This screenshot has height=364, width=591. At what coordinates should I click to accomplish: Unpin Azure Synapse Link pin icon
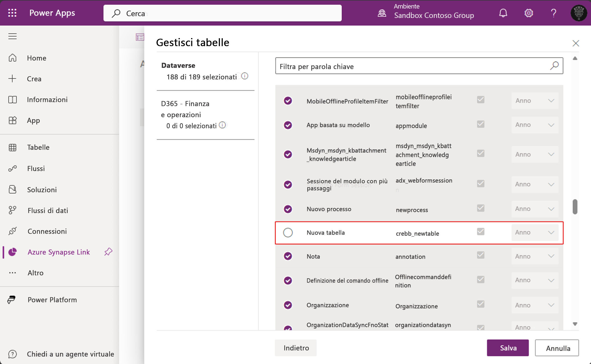tap(108, 252)
